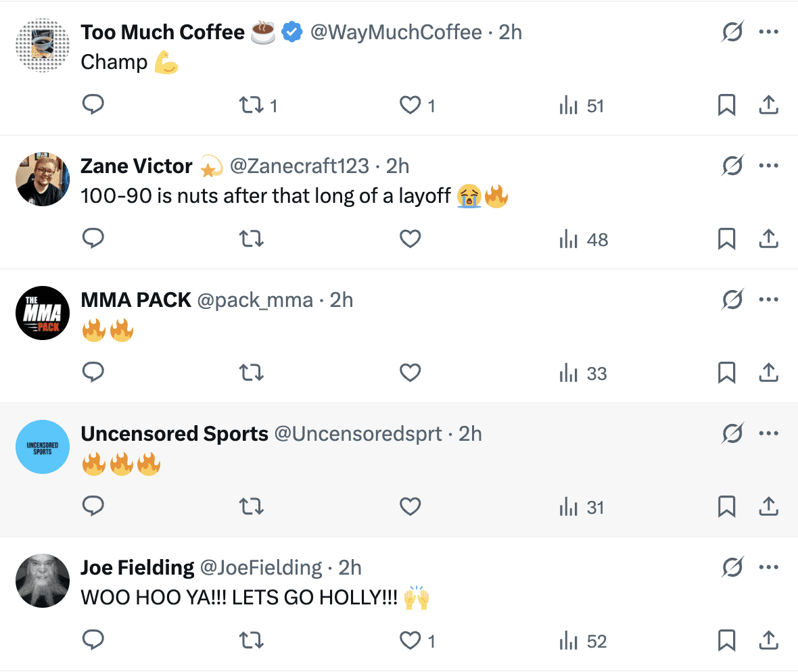Open the three-dot menu on MMA PACK tweet
Image resolution: width=798 pixels, height=672 pixels.
769,299
